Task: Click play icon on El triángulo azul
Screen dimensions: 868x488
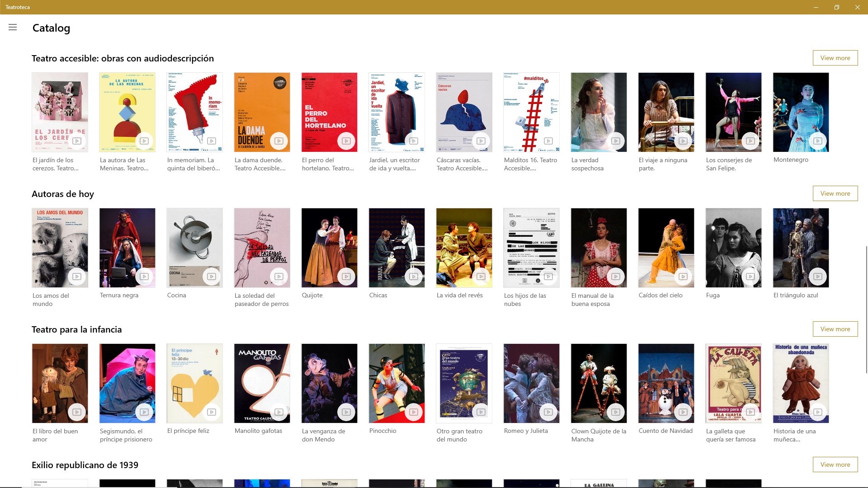Action: pyautogui.click(x=818, y=277)
